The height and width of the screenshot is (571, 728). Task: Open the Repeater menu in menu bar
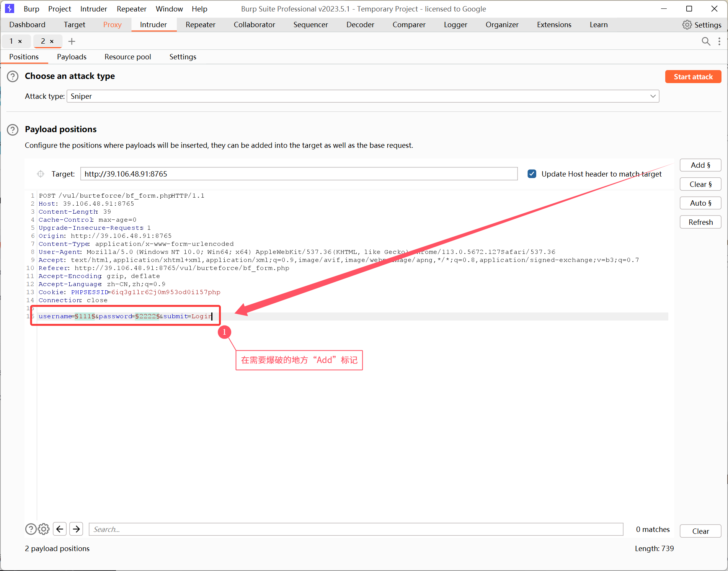tap(132, 9)
